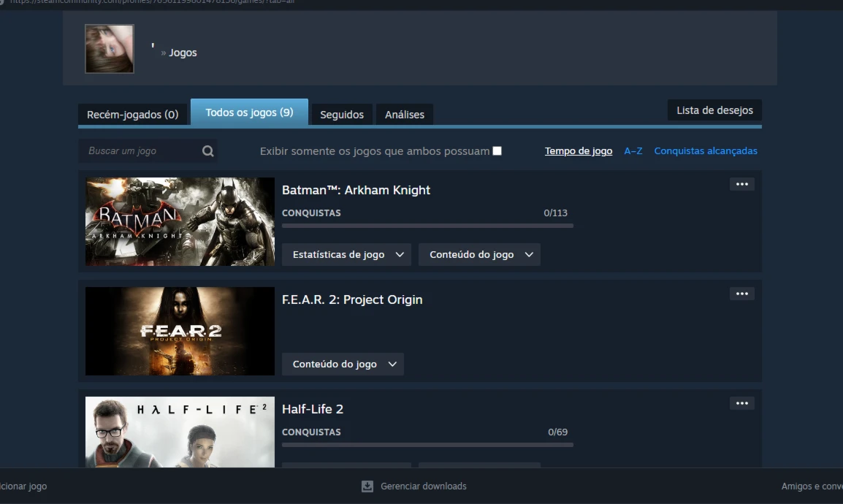Click the Half-Life 2 title
This screenshot has height=504, width=843.
point(313,410)
